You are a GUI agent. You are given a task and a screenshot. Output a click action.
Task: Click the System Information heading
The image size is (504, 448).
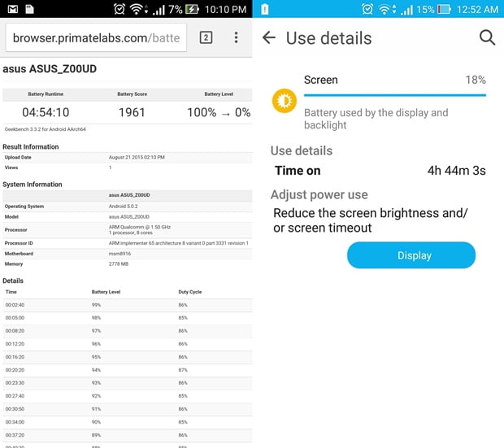point(33,185)
